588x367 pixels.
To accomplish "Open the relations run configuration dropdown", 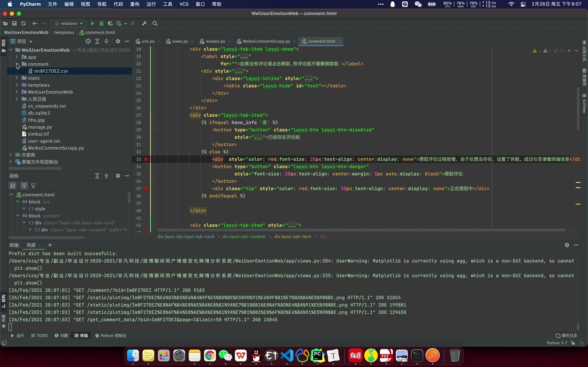I will (x=69, y=24).
